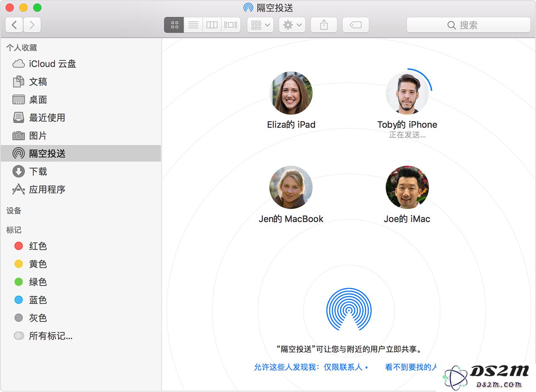Select the 灰色 tag label
536x392 pixels.
tap(38, 318)
